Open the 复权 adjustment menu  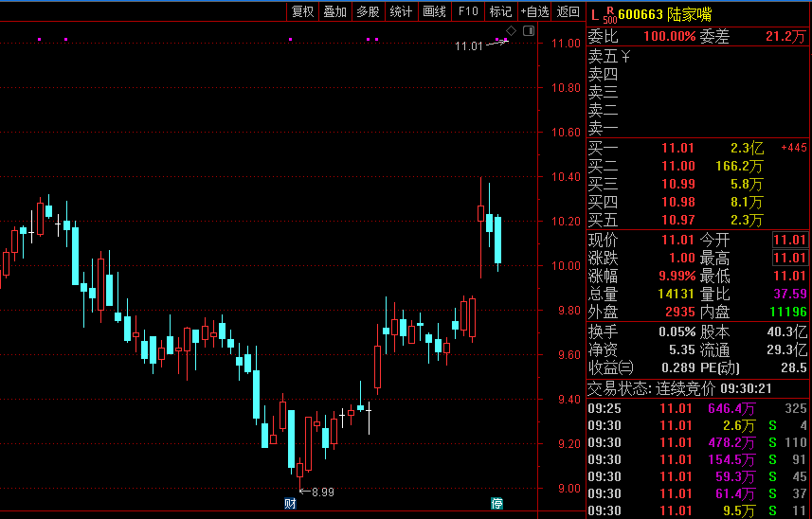(302, 11)
